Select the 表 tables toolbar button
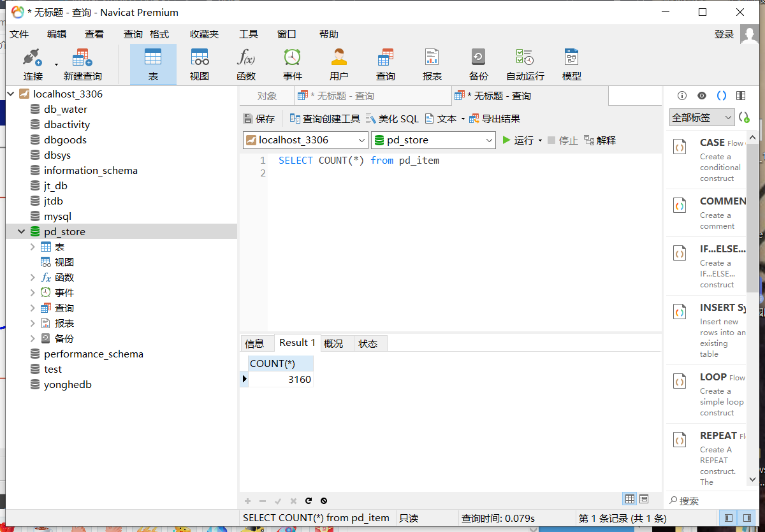The image size is (765, 532). (x=153, y=64)
